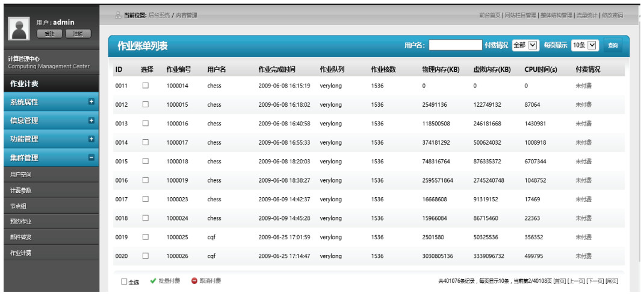Expand the 信息管理 plus icon

click(x=91, y=121)
